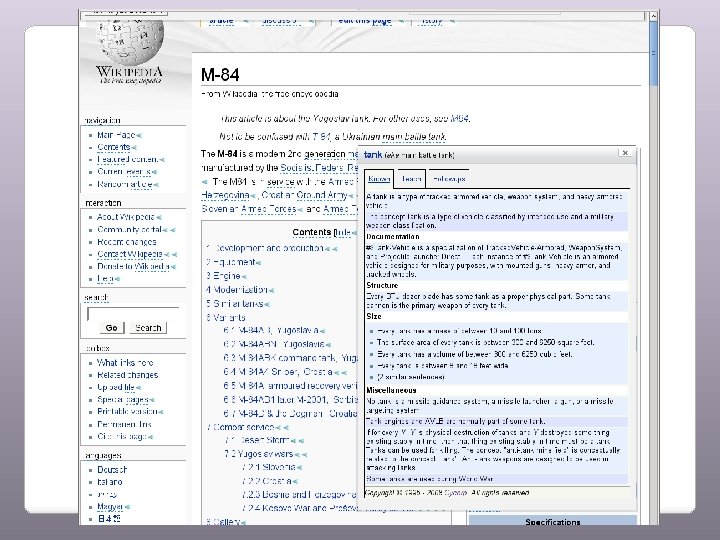Click the arrow marker next to Featured content
The width and height of the screenshot is (720, 540).
pyautogui.click(x=162, y=160)
